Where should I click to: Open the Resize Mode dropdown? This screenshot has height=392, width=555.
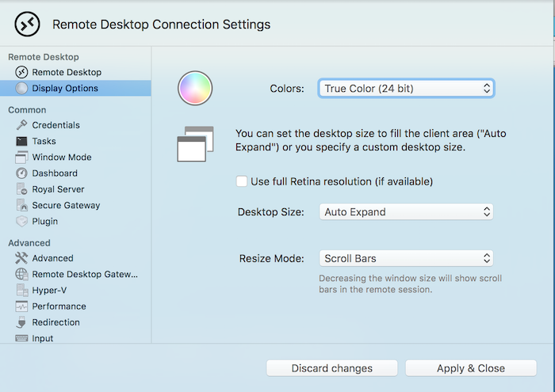coord(406,258)
